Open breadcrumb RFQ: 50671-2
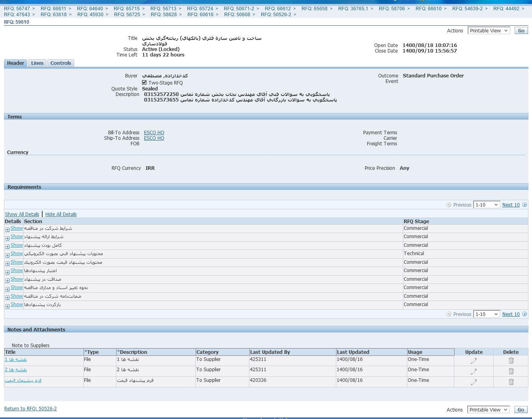 239,8
